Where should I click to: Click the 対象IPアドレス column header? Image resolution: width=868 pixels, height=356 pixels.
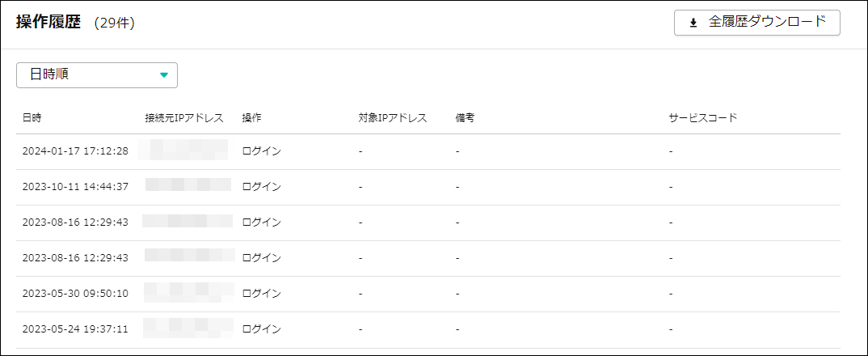(x=393, y=118)
